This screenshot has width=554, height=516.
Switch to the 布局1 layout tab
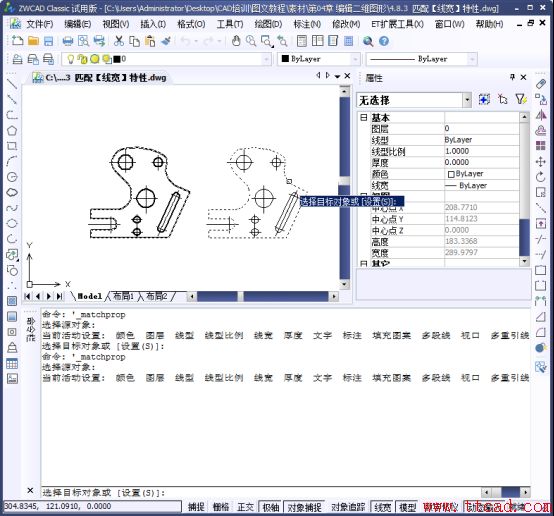pyautogui.click(x=123, y=296)
